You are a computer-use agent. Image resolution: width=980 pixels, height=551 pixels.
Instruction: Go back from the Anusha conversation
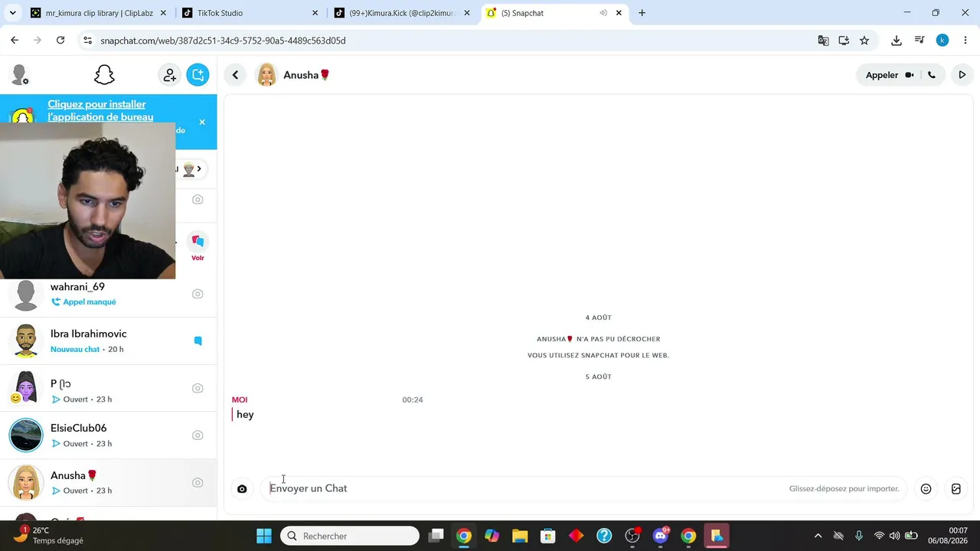click(235, 75)
